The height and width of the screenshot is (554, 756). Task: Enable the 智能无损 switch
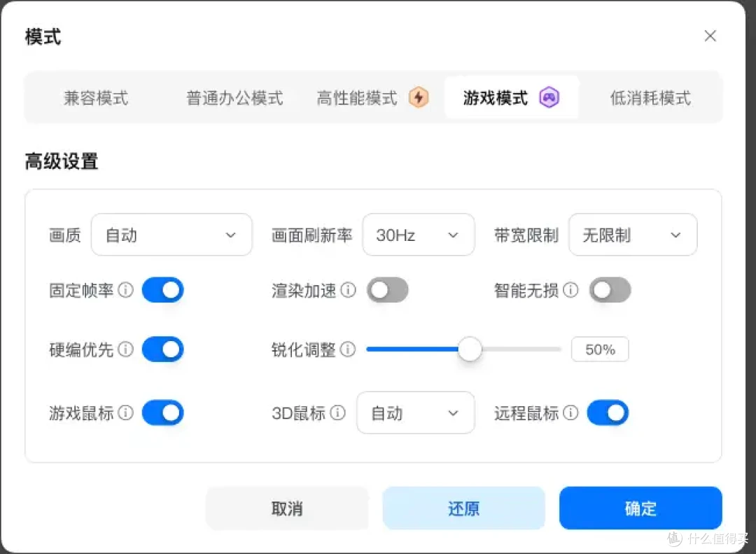(610, 289)
